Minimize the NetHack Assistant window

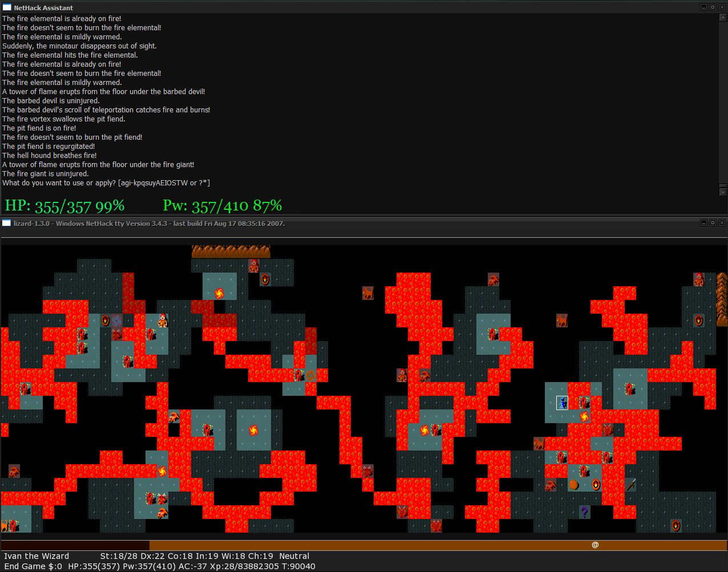click(703, 7)
